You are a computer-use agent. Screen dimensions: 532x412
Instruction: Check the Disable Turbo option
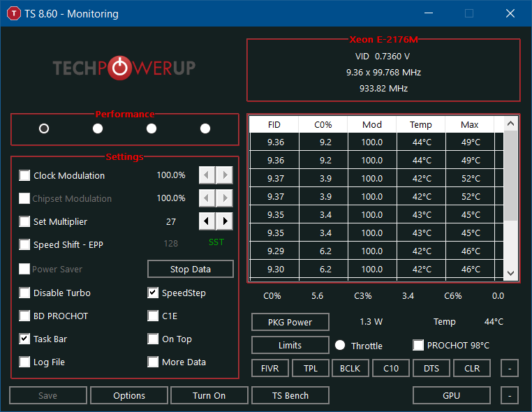[x=24, y=293]
